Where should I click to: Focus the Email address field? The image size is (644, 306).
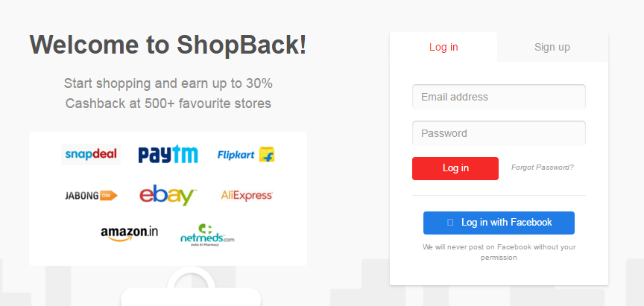point(499,97)
